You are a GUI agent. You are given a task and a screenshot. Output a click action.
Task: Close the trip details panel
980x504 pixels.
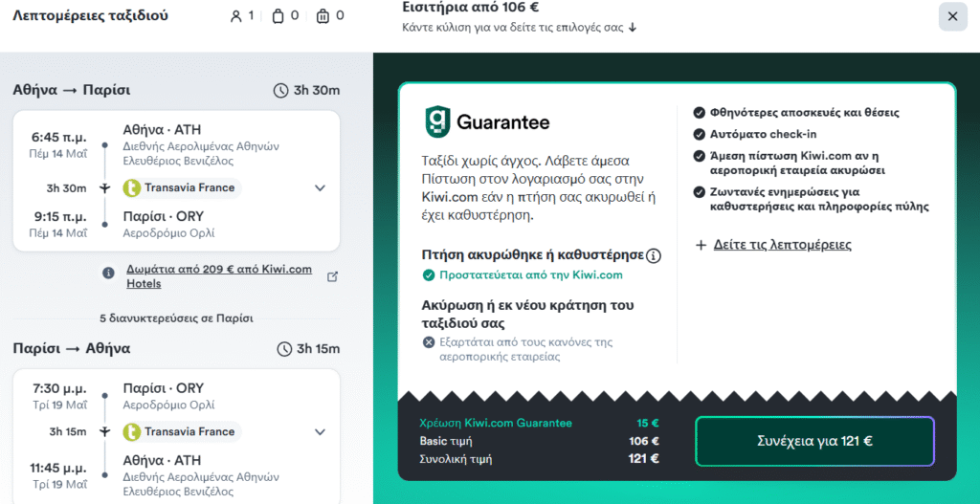[x=952, y=16]
